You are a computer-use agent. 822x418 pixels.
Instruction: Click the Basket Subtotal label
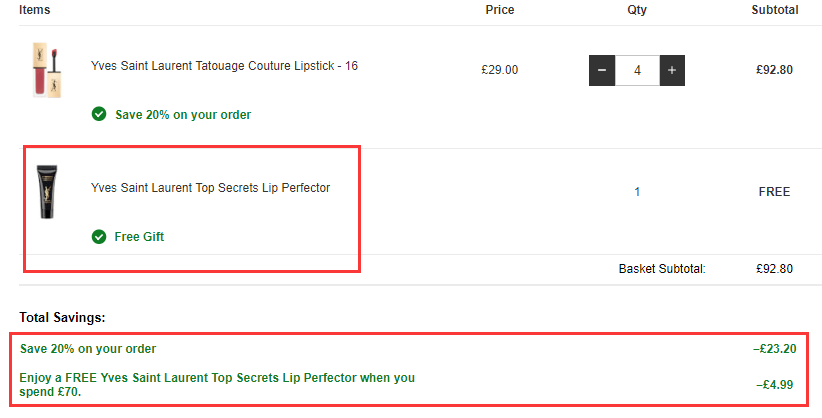662,269
